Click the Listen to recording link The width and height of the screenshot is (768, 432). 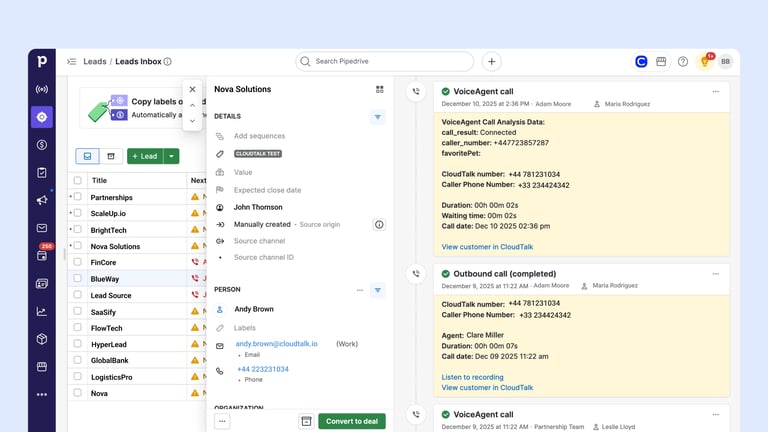(x=472, y=377)
